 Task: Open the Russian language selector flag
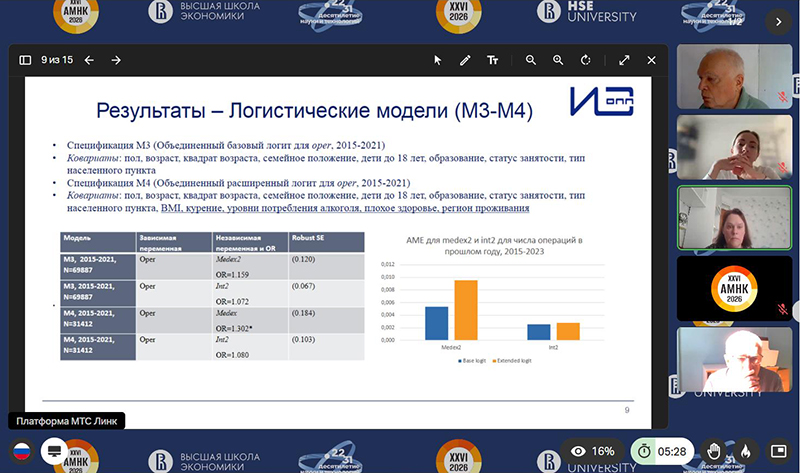click(21, 451)
